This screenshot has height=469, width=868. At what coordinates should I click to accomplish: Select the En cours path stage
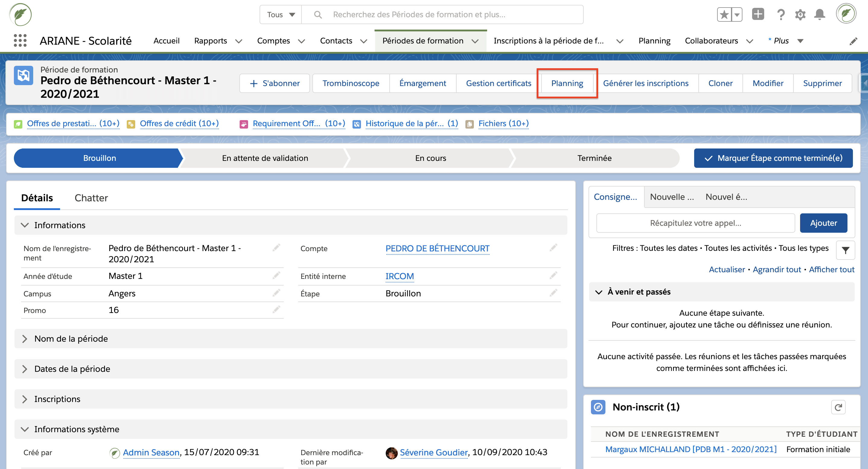(x=430, y=158)
